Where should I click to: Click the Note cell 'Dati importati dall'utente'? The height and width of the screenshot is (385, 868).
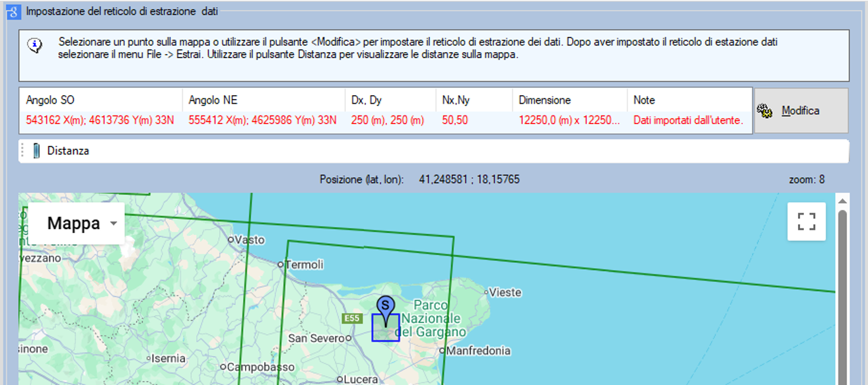pos(688,120)
